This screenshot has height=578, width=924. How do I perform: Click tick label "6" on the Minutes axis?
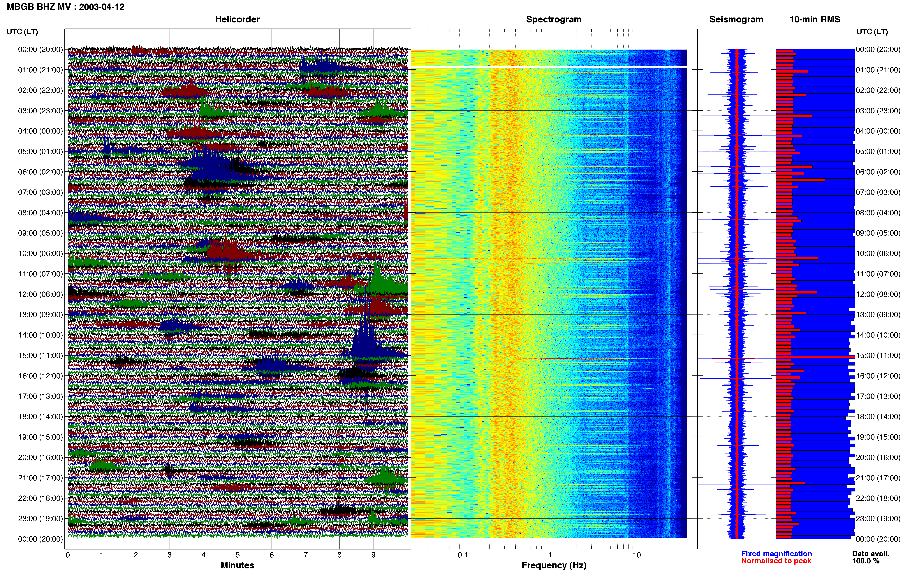pos(272,555)
